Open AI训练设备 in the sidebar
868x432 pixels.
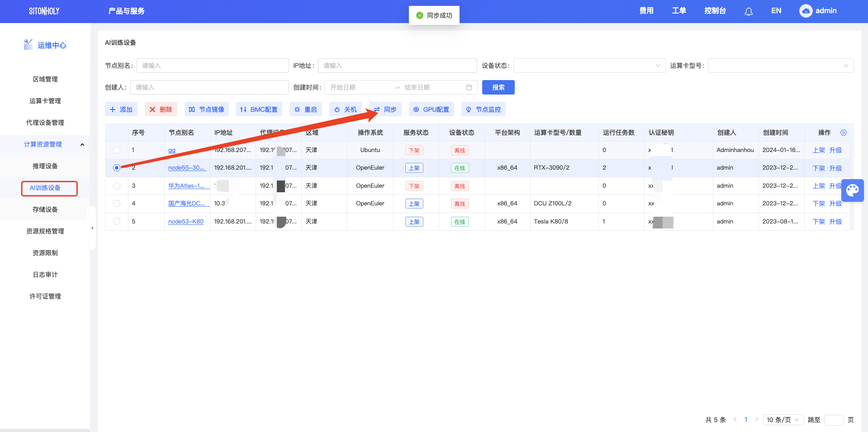tap(45, 188)
